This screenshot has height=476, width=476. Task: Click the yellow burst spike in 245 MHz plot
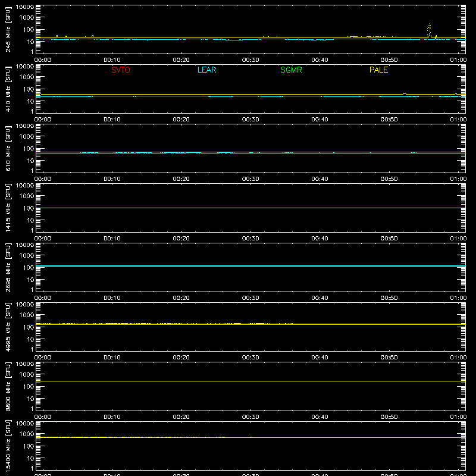point(429,30)
